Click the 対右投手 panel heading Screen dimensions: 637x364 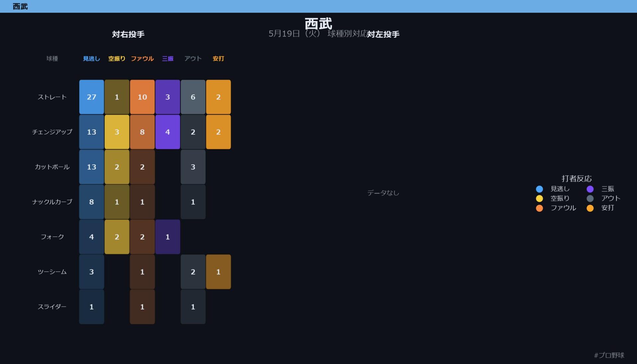(128, 34)
